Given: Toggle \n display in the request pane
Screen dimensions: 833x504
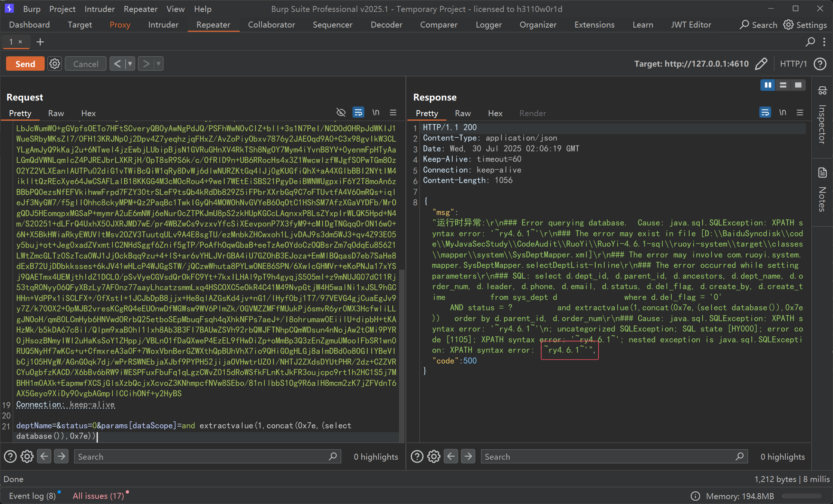Looking at the screenshot, I should [376, 112].
